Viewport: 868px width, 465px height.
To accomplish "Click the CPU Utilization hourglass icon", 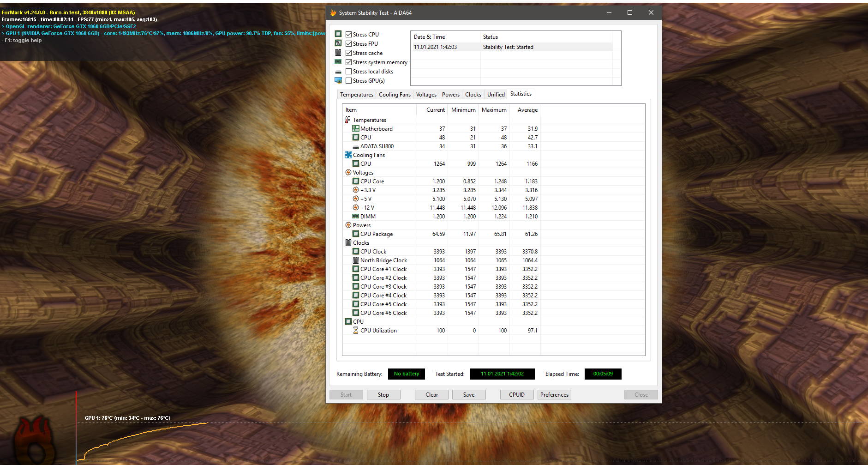I will tap(356, 330).
